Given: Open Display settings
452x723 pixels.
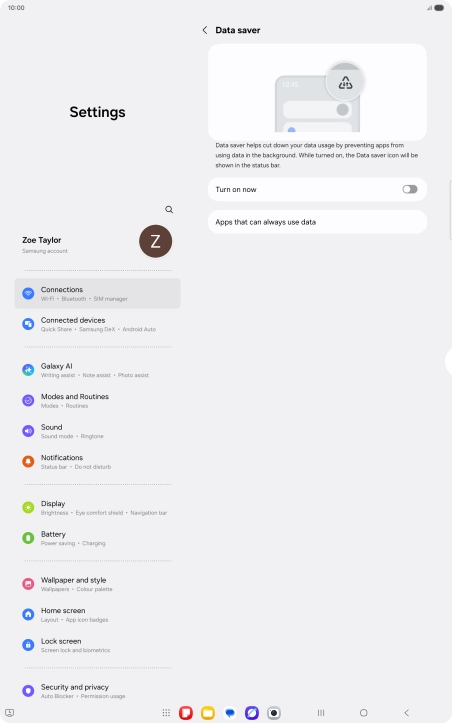Looking at the screenshot, I should [97, 508].
